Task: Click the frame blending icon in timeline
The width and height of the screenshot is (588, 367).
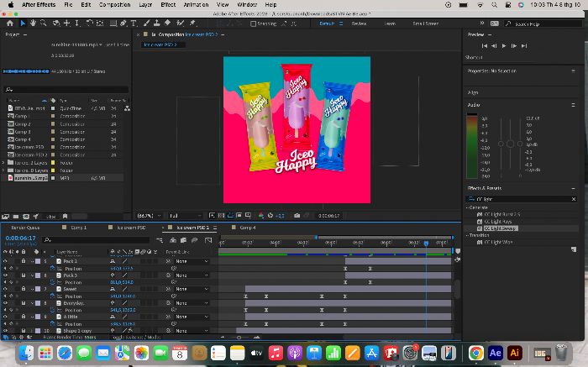Action: click(x=183, y=240)
